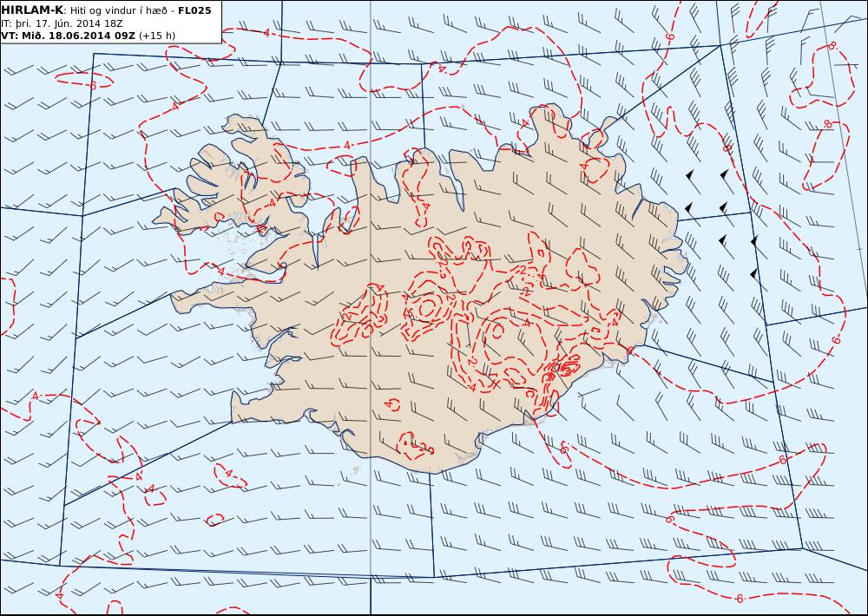This screenshot has height=616, width=868.
Task: Click the valid time 'VT: Mið. 18.06.2014 09Z'
Action: tap(68, 36)
